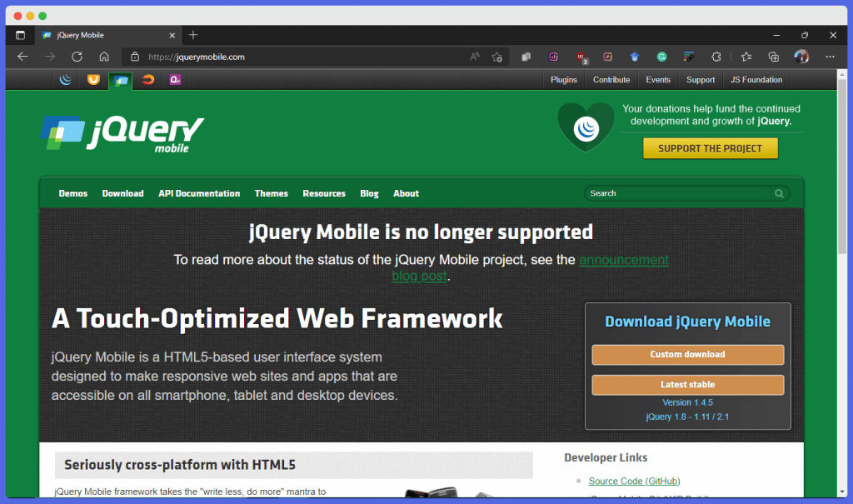Open the purple chart extension icon
This screenshot has width=853, height=504.
tap(553, 57)
